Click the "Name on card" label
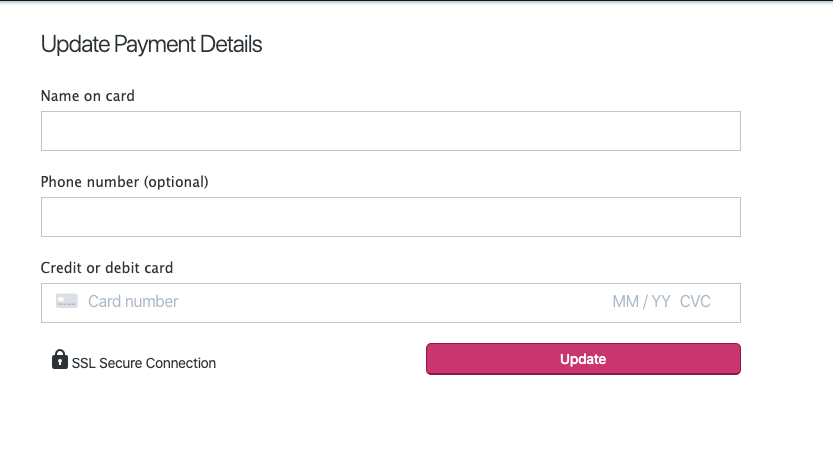 click(x=87, y=96)
